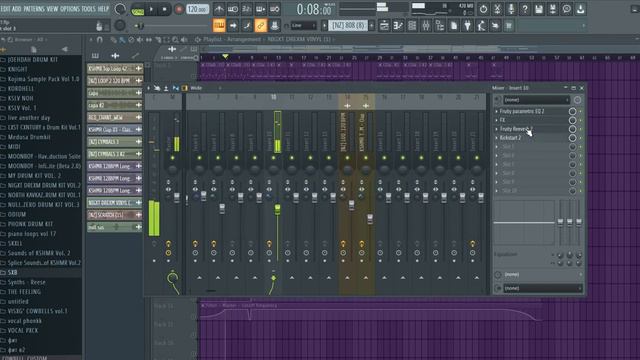Mute the Master mixer track LED
This screenshot has height=360, width=640.
[173, 158]
